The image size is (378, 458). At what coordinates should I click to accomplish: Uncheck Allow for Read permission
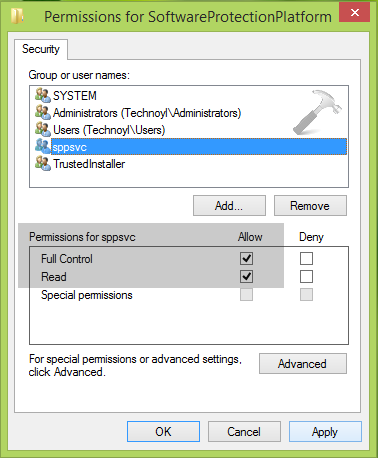246,276
